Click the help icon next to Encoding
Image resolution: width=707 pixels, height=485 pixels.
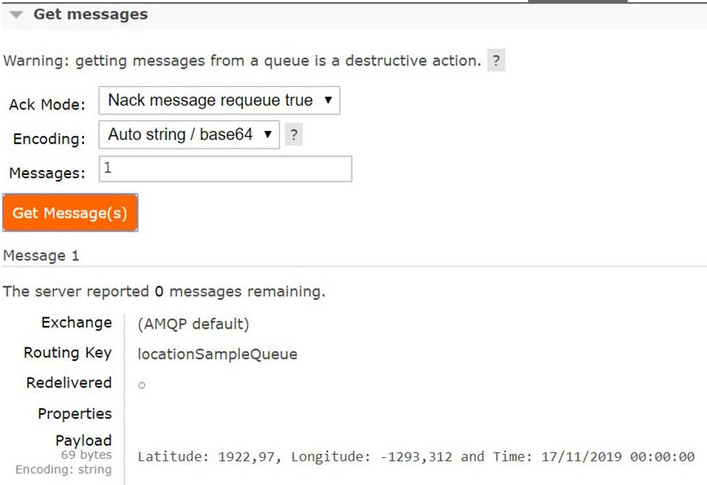[293, 135]
